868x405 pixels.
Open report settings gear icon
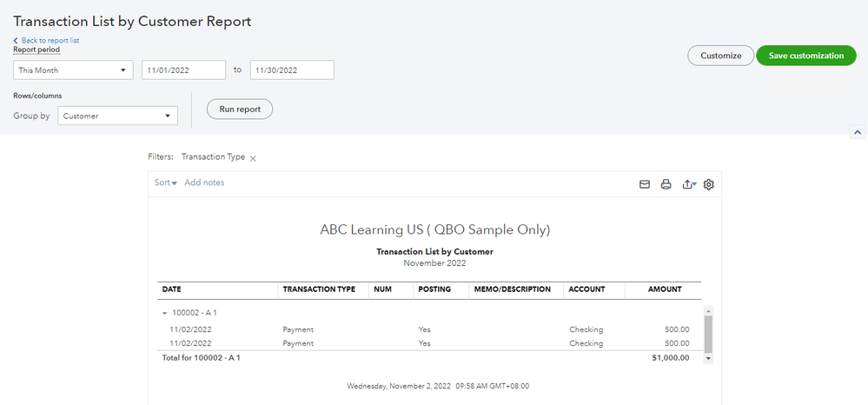[709, 184]
